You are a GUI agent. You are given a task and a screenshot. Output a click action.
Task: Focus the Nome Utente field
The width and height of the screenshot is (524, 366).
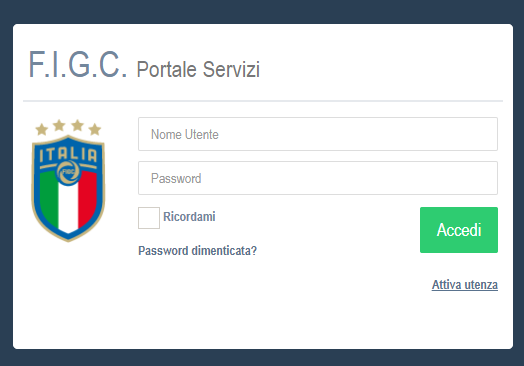coord(318,134)
